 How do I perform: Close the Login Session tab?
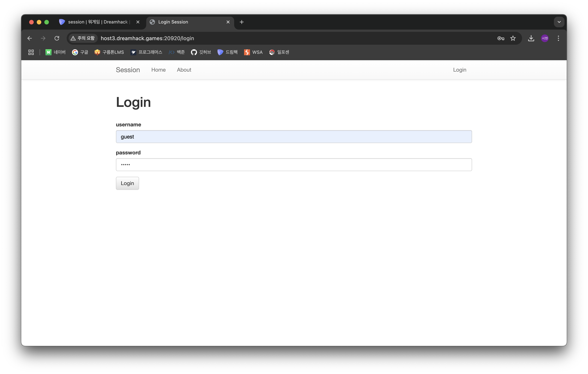pyautogui.click(x=228, y=22)
